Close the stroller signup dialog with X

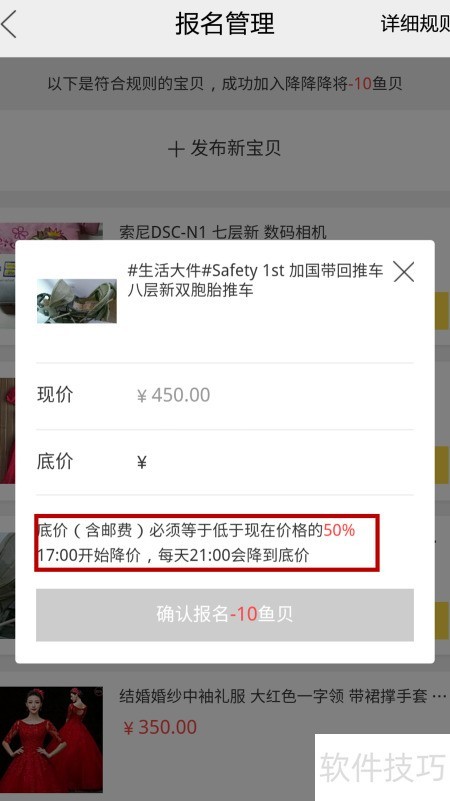pyautogui.click(x=404, y=272)
